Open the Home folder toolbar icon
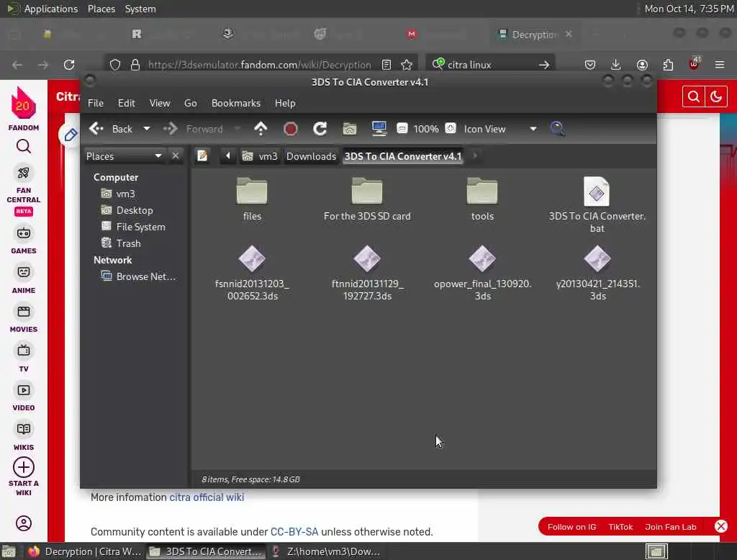This screenshot has width=737, height=560. [349, 129]
